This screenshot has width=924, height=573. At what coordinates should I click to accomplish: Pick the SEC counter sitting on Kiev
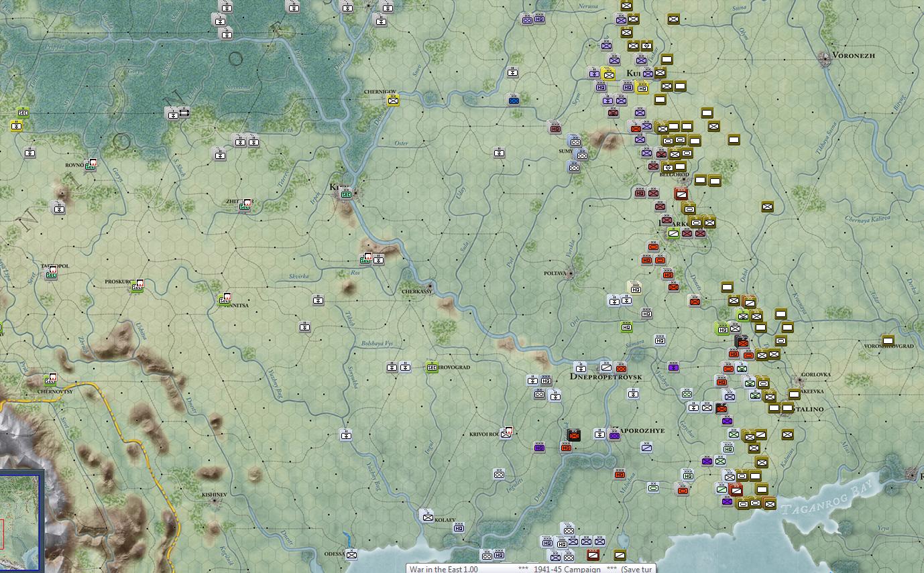coord(346,194)
